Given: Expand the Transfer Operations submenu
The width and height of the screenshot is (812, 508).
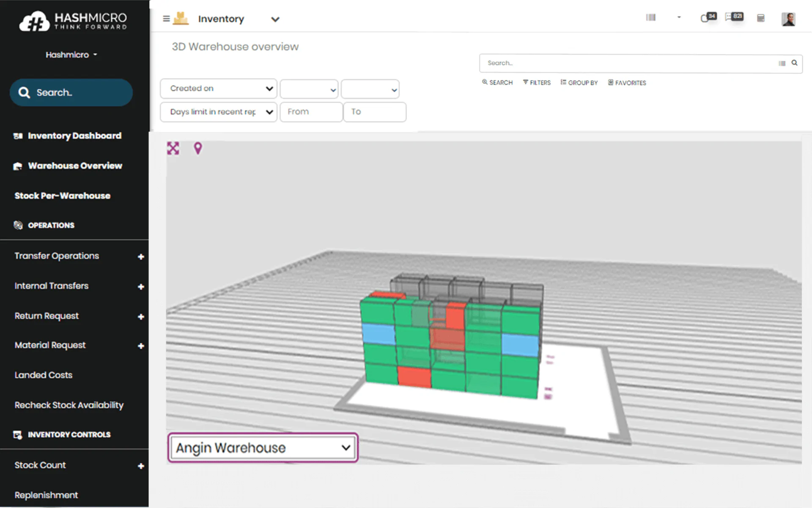Looking at the screenshot, I should [141, 257].
